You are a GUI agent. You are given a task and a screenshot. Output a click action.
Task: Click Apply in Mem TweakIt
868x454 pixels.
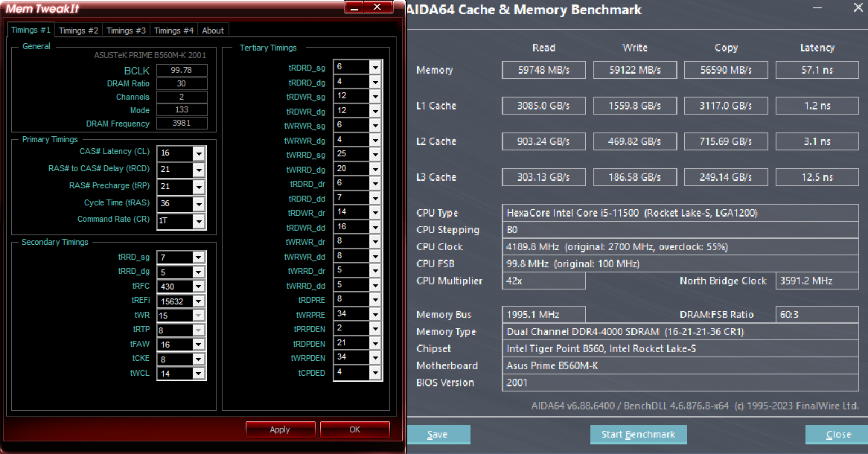click(x=280, y=429)
